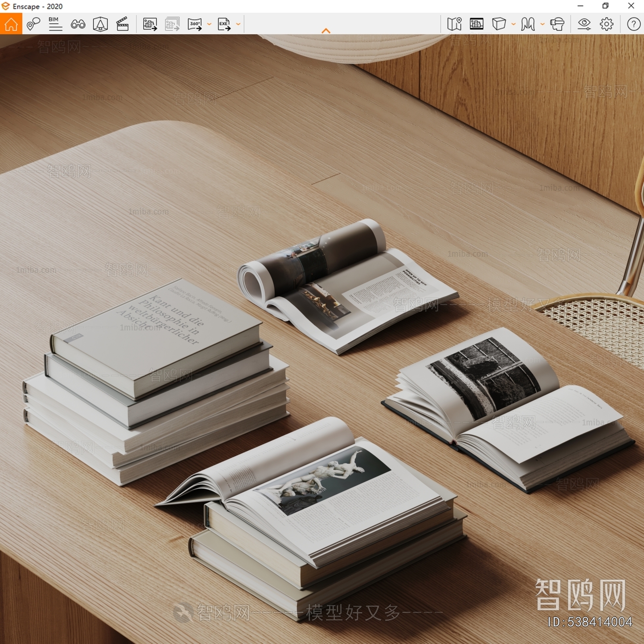Toggle the safe frame perspective icon
The width and height of the screenshot is (644, 644).
100,24
